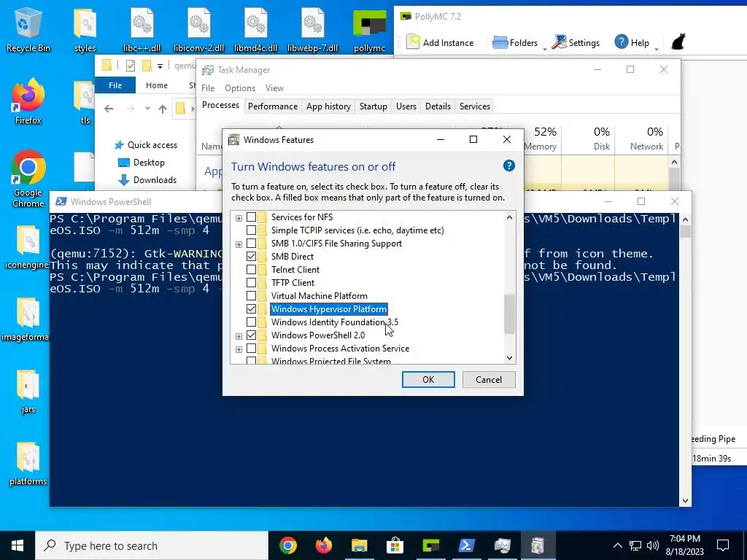Open File Explorer from the taskbar
This screenshot has width=747, height=560.
pos(359,545)
